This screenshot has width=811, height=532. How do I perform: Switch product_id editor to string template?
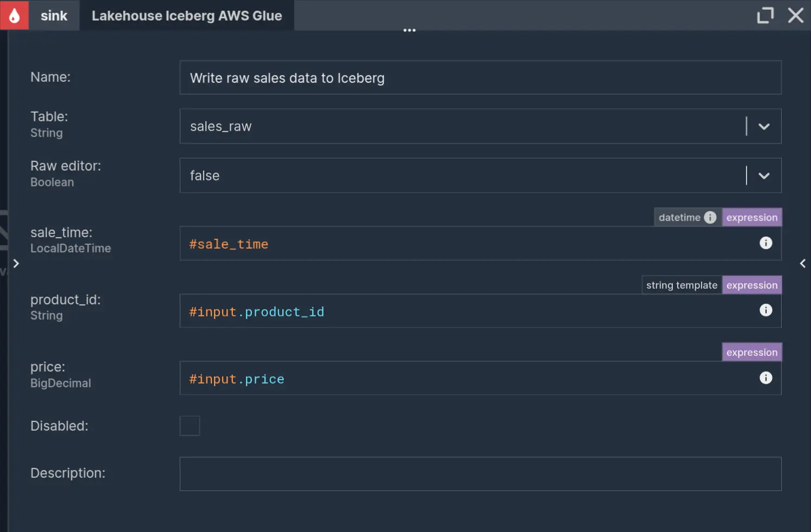(x=682, y=285)
